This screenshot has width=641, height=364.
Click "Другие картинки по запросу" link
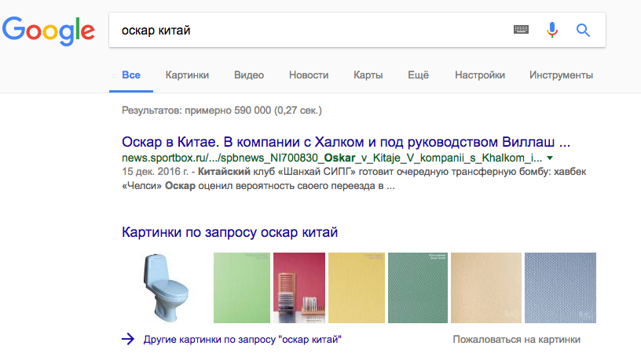click(x=243, y=340)
